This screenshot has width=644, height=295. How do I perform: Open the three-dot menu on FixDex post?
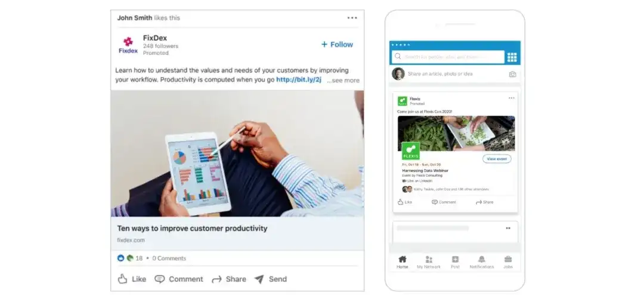pyautogui.click(x=352, y=18)
